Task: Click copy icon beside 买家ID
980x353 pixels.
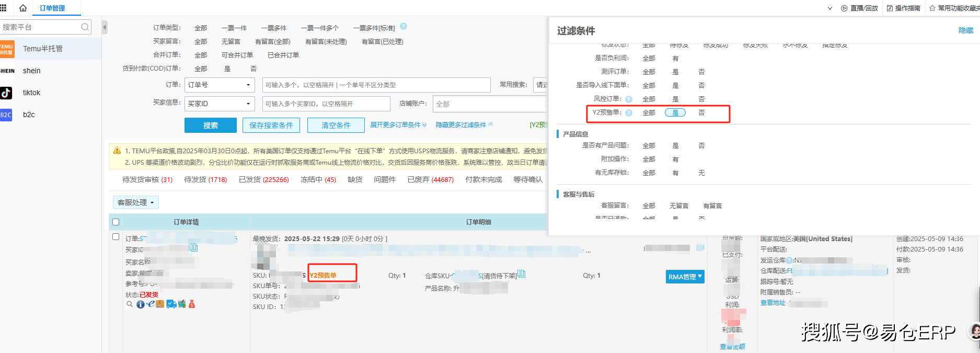Action: pos(193,247)
